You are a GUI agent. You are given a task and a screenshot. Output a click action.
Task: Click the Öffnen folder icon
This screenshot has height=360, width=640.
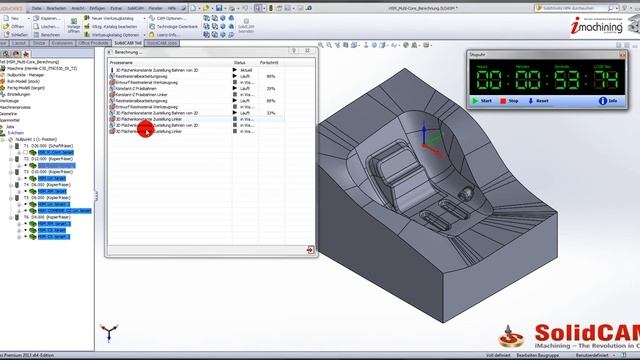(x=6, y=27)
